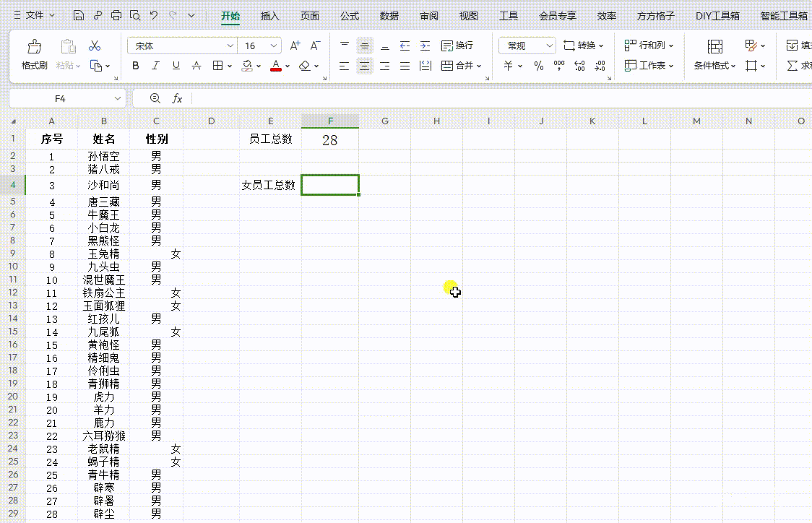Click the Print Preview icon
The height and width of the screenshot is (523, 812).
click(135, 16)
